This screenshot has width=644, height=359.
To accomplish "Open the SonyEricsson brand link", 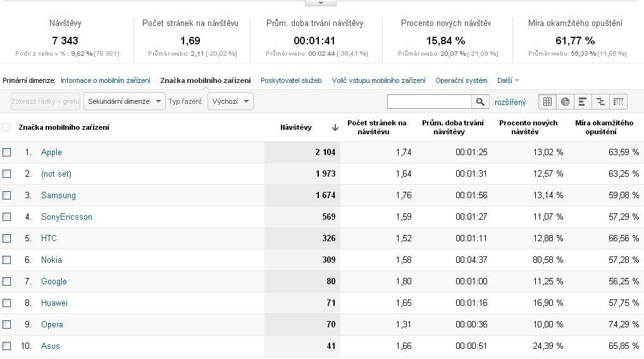I will coord(66,217).
